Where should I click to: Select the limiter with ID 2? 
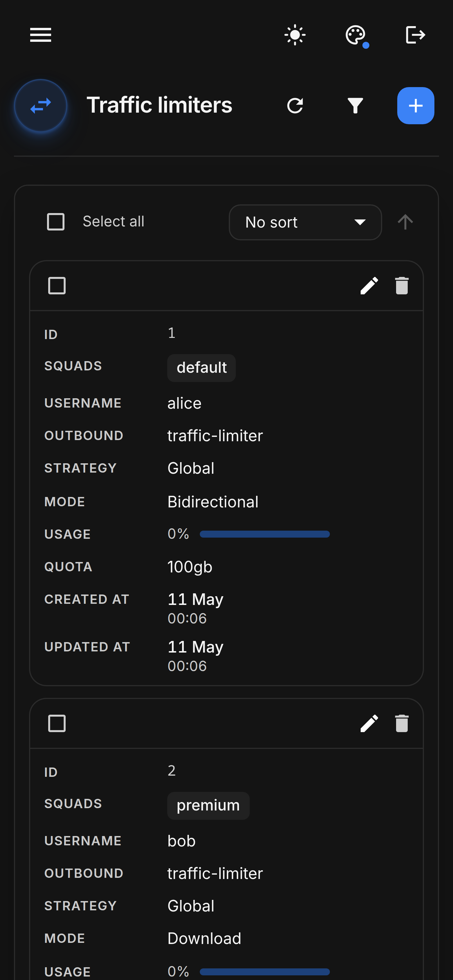(57, 723)
